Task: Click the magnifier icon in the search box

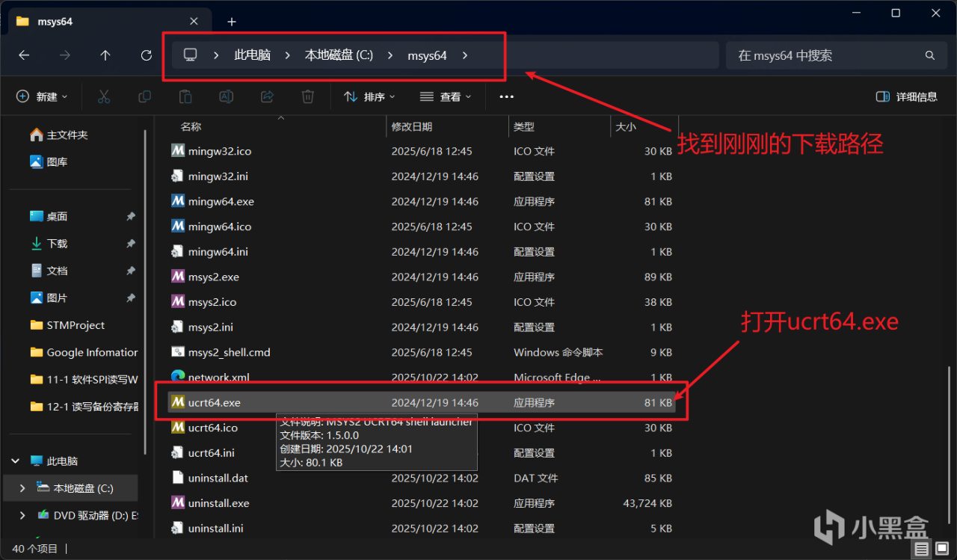Action: click(x=930, y=55)
